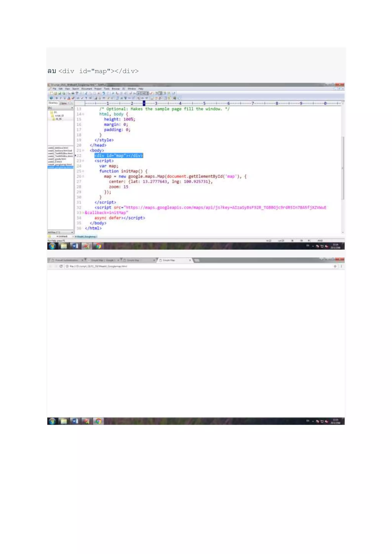Open the All Files filter dropdown

[72, 232]
